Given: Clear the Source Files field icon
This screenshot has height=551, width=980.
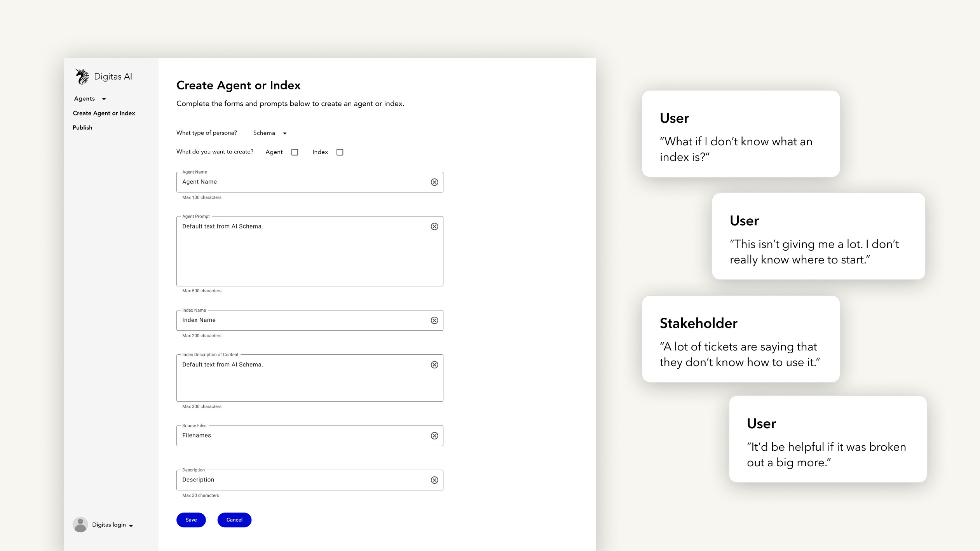Looking at the screenshot, I should click(434, 436).
